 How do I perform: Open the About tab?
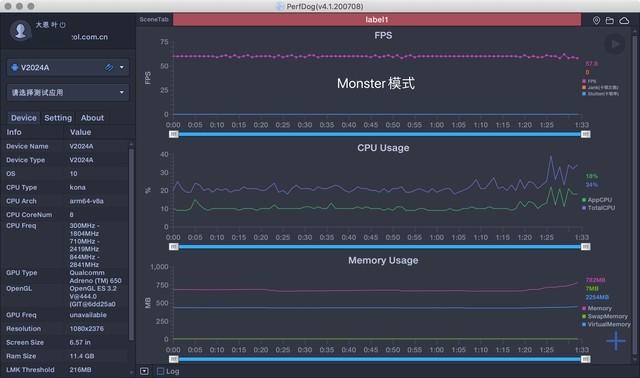click(92, 118)
